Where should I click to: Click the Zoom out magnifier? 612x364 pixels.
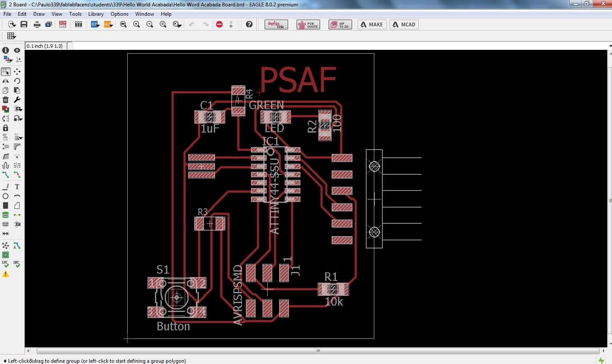[150, 25]
